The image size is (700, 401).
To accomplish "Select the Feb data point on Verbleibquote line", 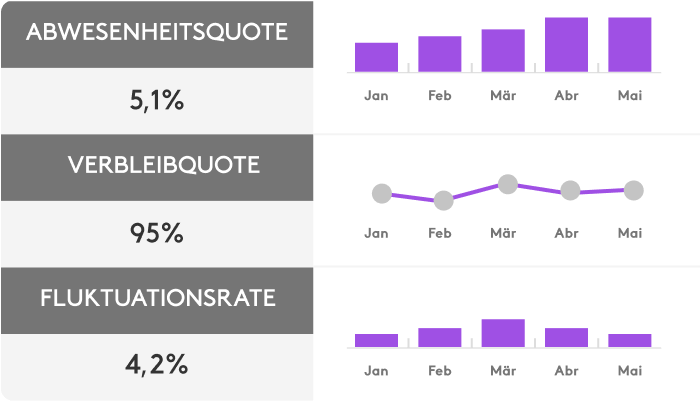I will tap(443, 201).
